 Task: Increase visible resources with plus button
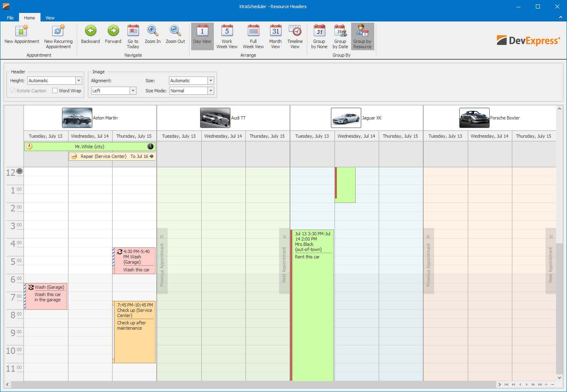546,385
